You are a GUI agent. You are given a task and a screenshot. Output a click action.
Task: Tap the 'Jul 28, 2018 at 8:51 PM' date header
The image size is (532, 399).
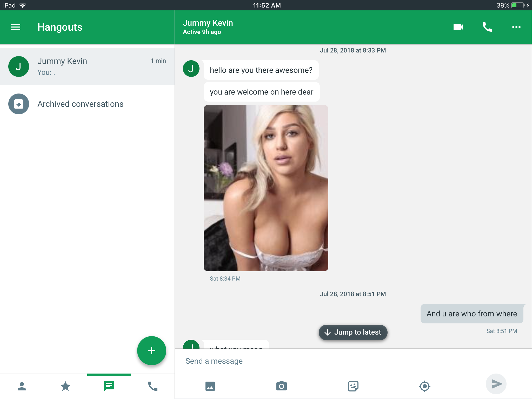pyautogui.click(x=353, y=294)
